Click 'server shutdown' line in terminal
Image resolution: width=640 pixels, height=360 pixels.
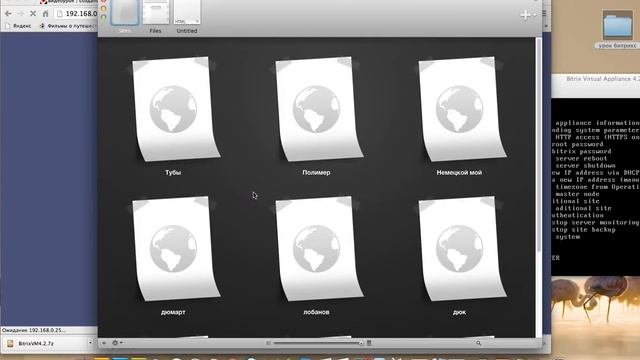(585, 165)
